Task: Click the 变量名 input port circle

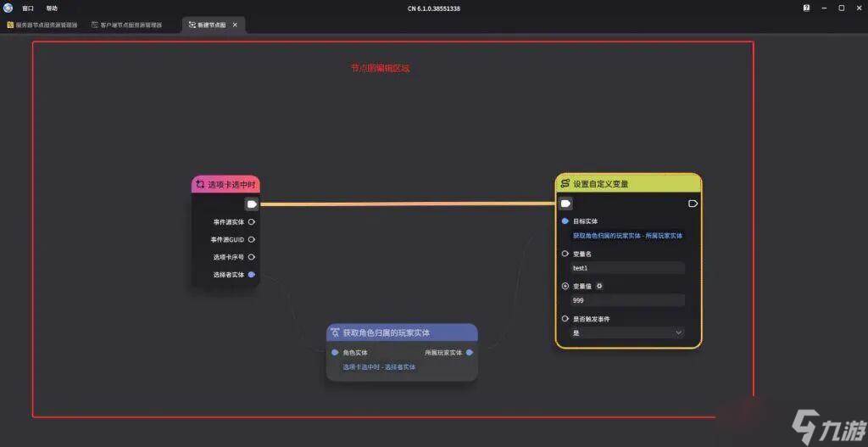Action: (565, 253)
